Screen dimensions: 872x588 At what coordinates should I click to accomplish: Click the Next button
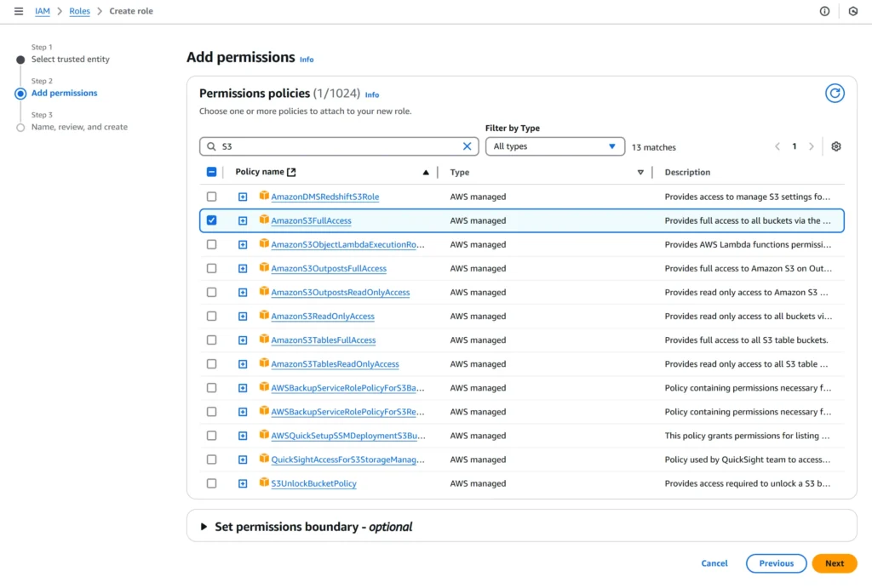835,563
